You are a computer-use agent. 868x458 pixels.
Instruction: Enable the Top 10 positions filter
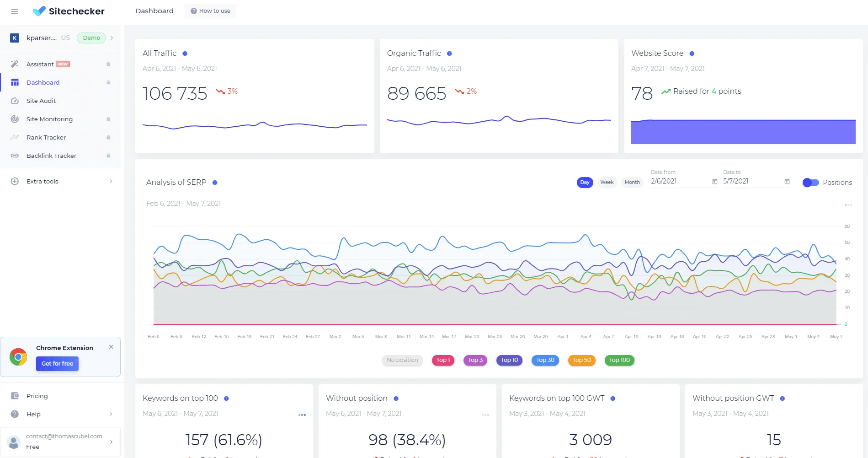pyautogui.click(x=509, y=360)
